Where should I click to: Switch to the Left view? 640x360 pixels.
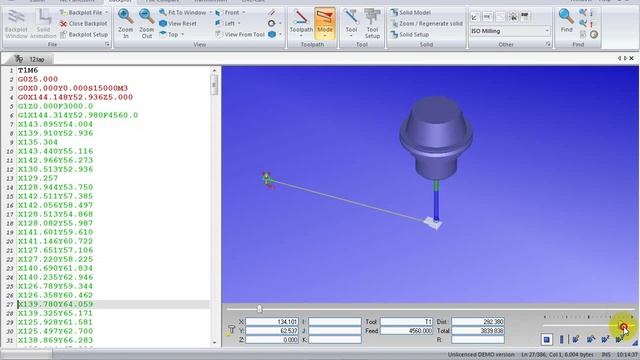[x=225, y=24]
